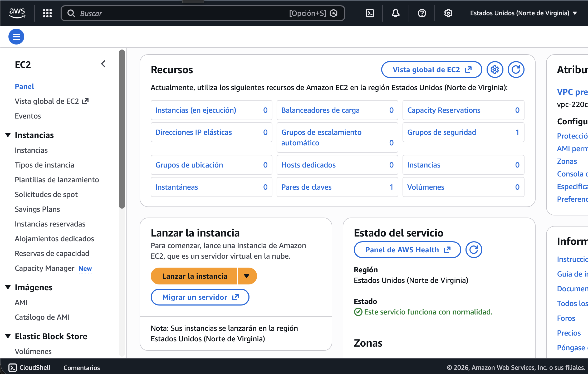588x374 pixels.
Task: Click the Buscar search field
Action: [x=179, y=13]
